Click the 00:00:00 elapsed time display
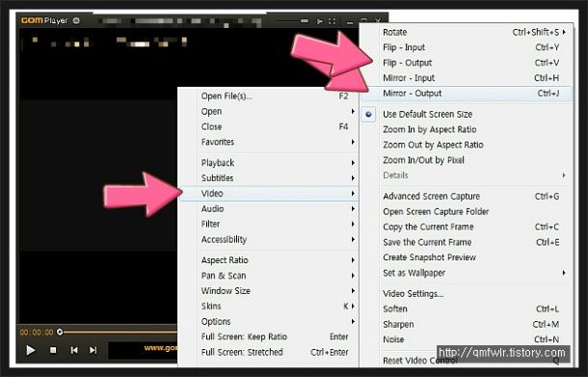Viewport: 588px width, 377px height. click(x=37, y=333)
